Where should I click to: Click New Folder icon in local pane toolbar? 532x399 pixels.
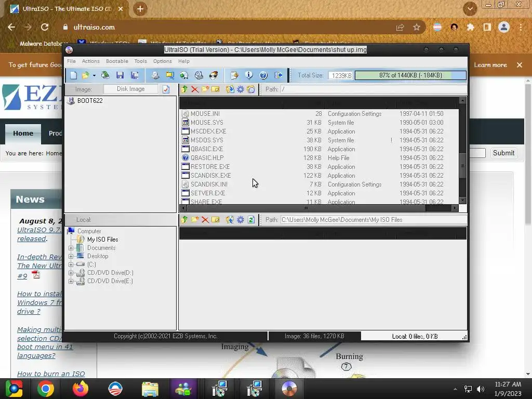pos(195,220)
